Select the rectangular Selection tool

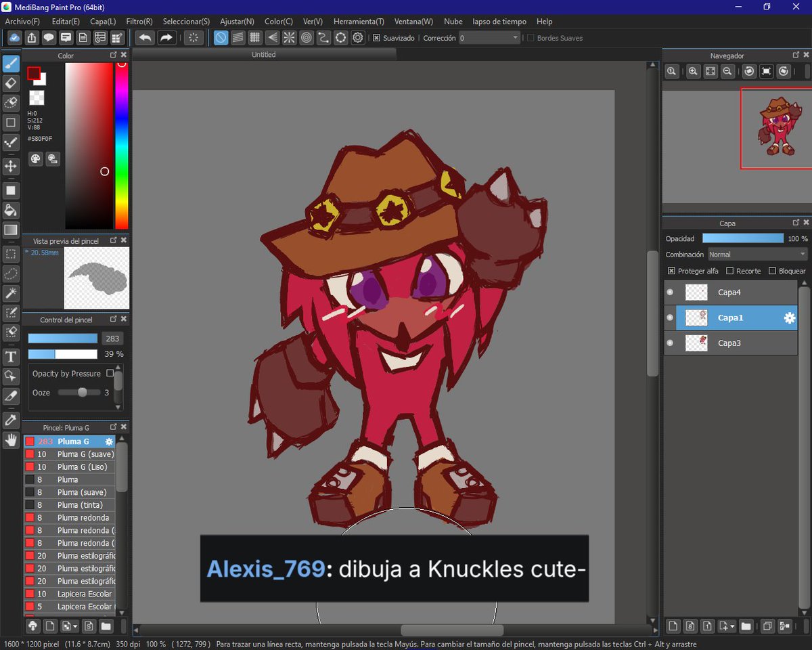pos(11,254)
